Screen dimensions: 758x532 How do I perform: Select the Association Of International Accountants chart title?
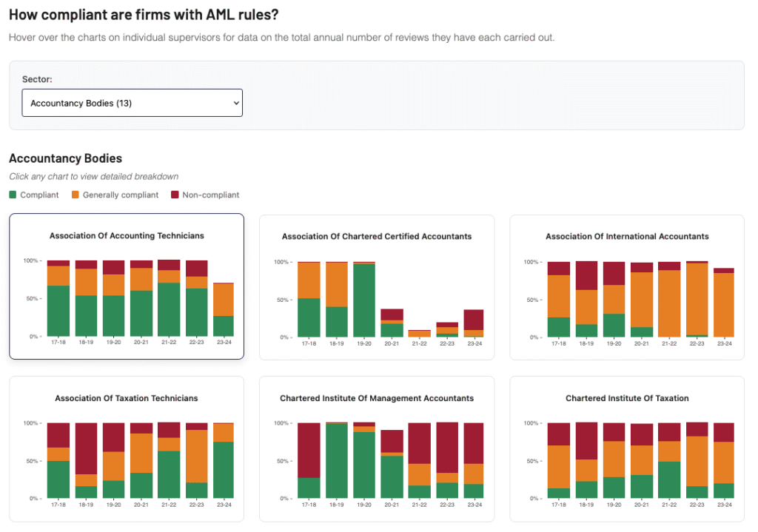(627, 236)
